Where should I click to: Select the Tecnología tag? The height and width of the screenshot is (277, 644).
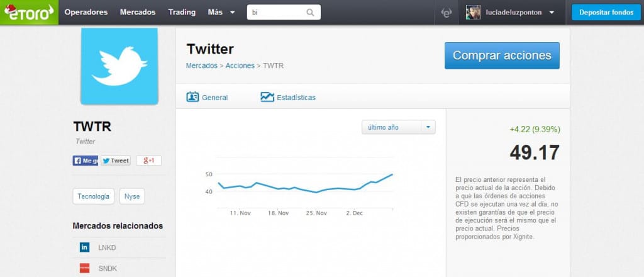(94, 196)
